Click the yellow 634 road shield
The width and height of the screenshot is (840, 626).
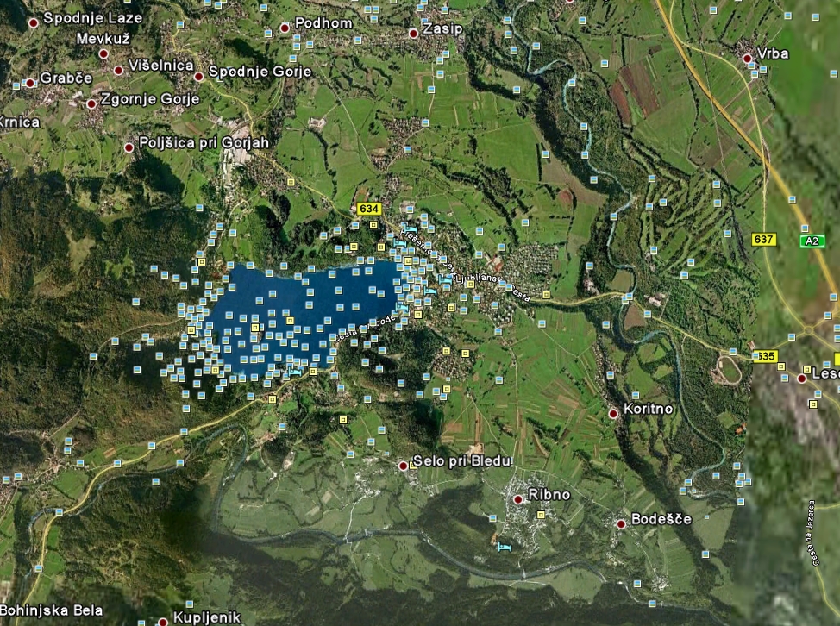click(368, 209)
